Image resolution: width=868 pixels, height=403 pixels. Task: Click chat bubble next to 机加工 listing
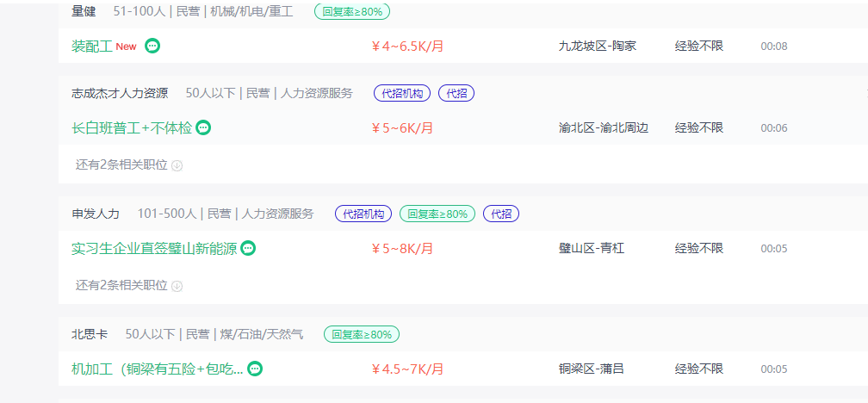click(255, 369)
